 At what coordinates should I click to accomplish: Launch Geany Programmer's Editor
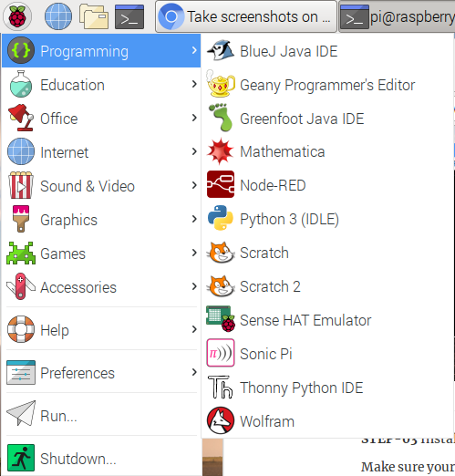click(x=327, y=84)
